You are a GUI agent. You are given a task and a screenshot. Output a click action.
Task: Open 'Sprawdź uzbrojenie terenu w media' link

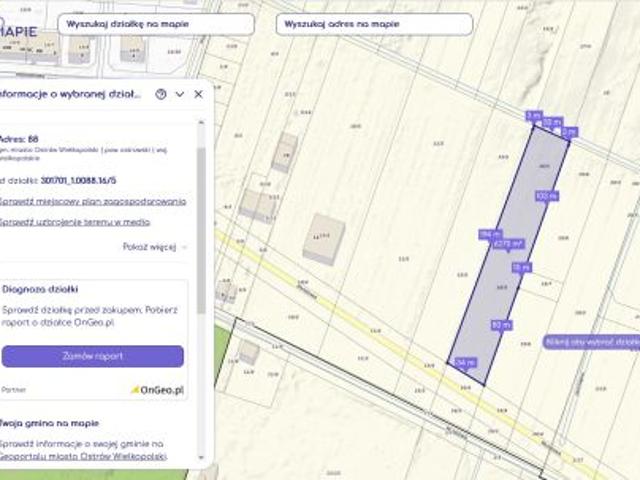click(75, 222)
